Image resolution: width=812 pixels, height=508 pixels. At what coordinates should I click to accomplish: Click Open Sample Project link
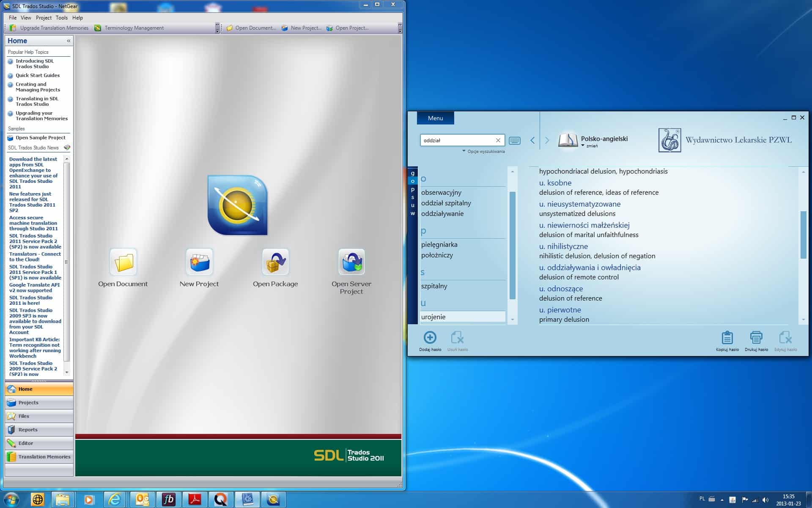click(40, 138)
